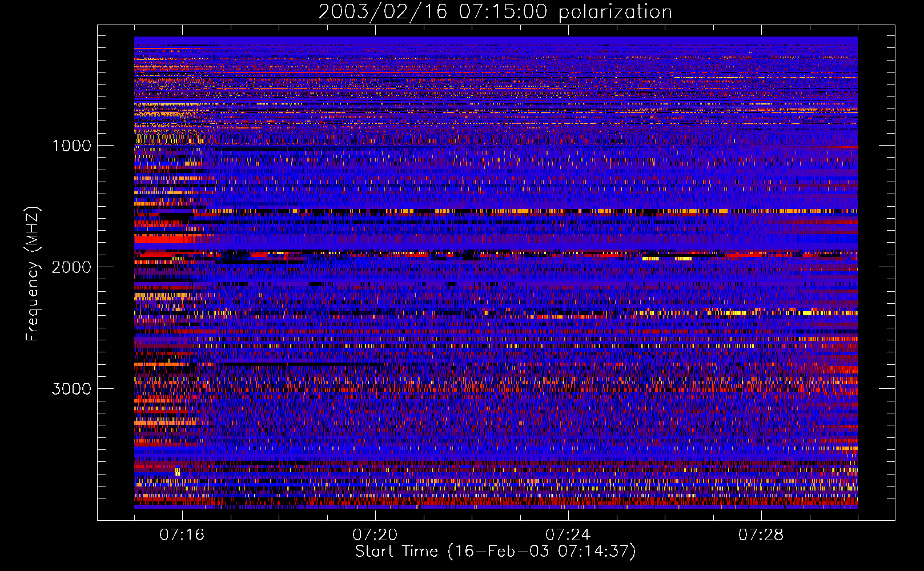Image resolution: width=924 pixels, height=571 pixels.
Task: Click the "Frequency (MHZ)" axis label
Action: pos(33,274)
